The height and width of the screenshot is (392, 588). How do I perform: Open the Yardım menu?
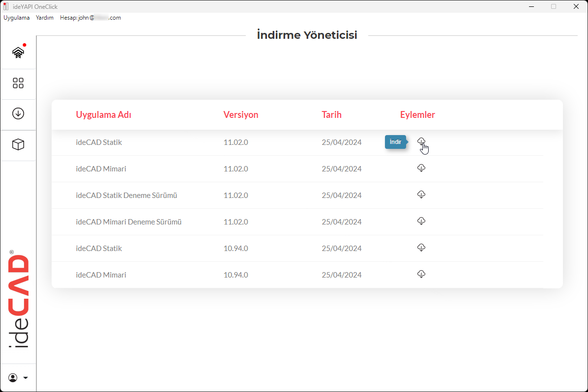point(45,18)
